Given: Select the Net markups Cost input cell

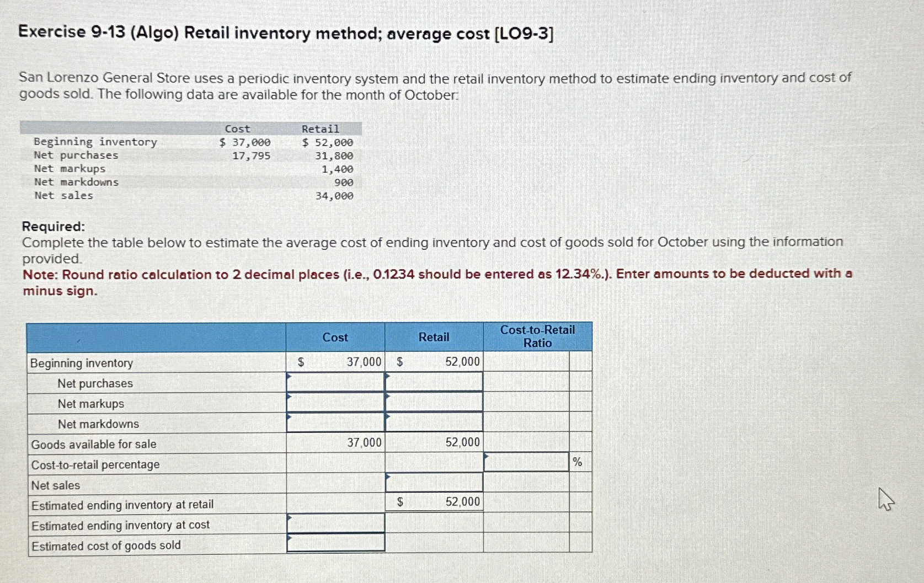Looking at the screenshot, I should pos(335,402).
